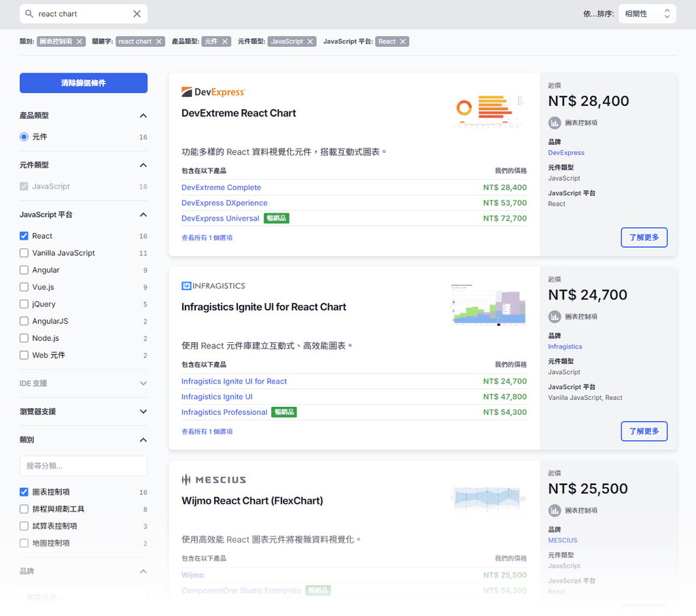Click the search magnifier icon
This screenshot has height=616, width=696.
[x=29, y=14]
